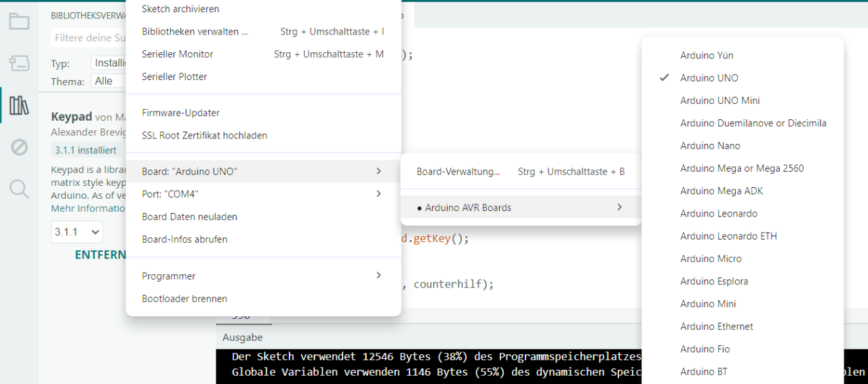
Task: Click the "3.1.1 installiert" badge
Action: click(x=85, y=150)
